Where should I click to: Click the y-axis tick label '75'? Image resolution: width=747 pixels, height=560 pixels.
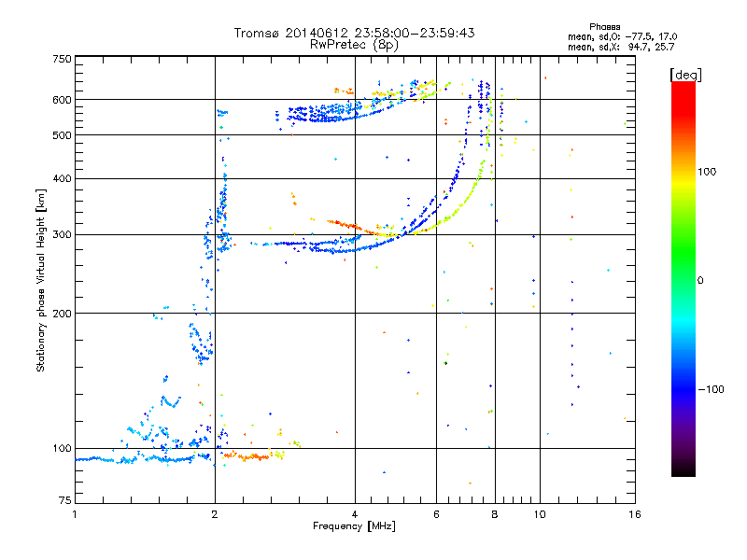click(x=65, y=500)
